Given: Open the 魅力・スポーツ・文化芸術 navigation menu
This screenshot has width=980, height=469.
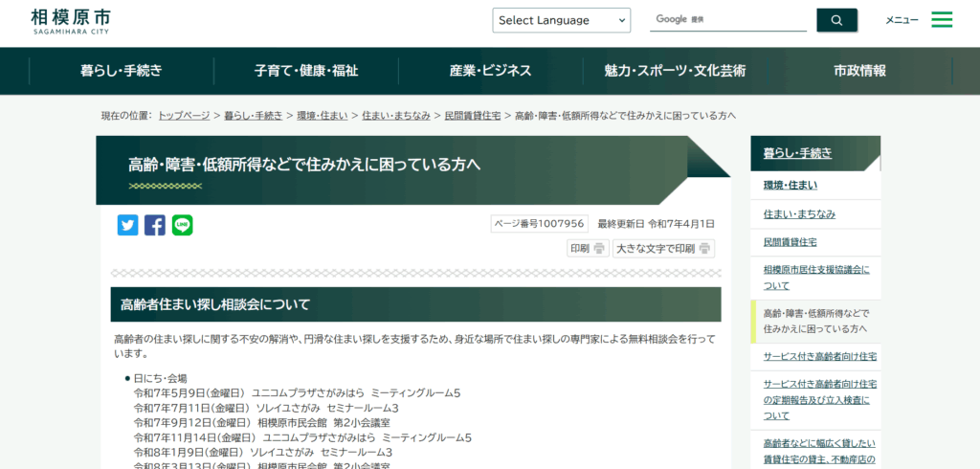Looking at the screenshot, I should coord(676,71).
